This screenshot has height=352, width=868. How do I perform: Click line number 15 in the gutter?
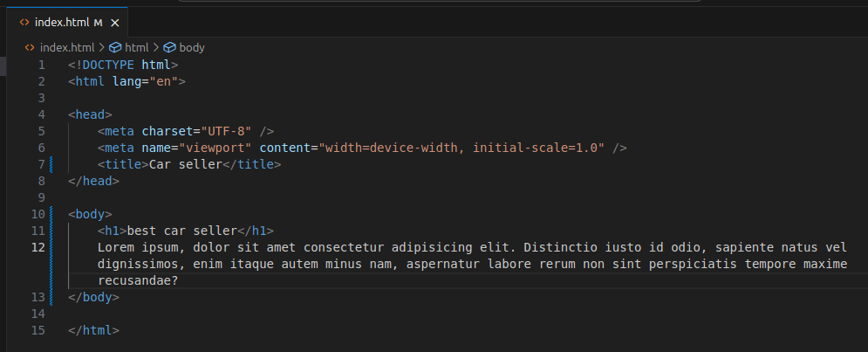click(x=37, y=330)
